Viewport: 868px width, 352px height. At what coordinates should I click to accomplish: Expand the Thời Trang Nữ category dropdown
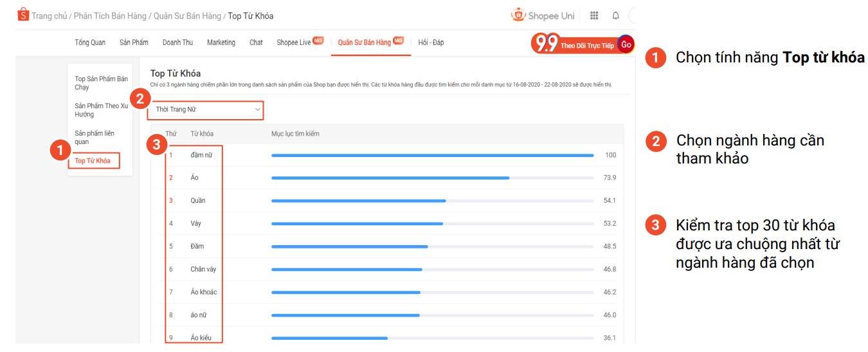pyautogui.click(x=205, y=110)
